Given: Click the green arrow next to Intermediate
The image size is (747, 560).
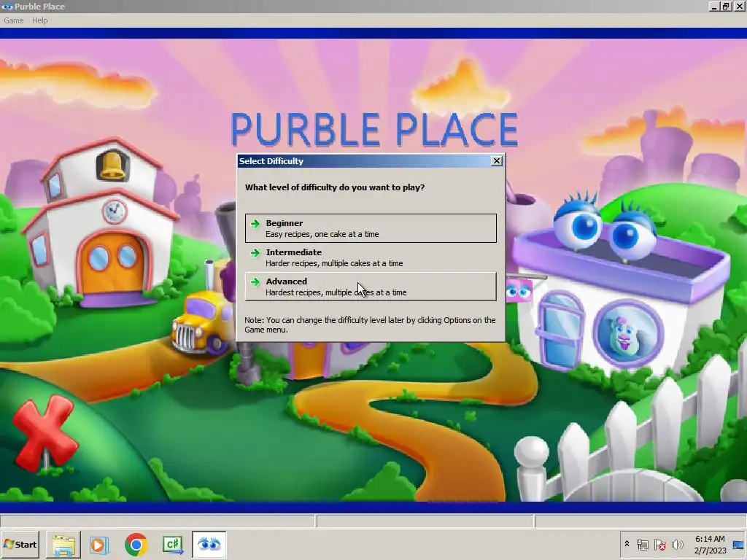Looking at the screenshot, I should [255, 253].
